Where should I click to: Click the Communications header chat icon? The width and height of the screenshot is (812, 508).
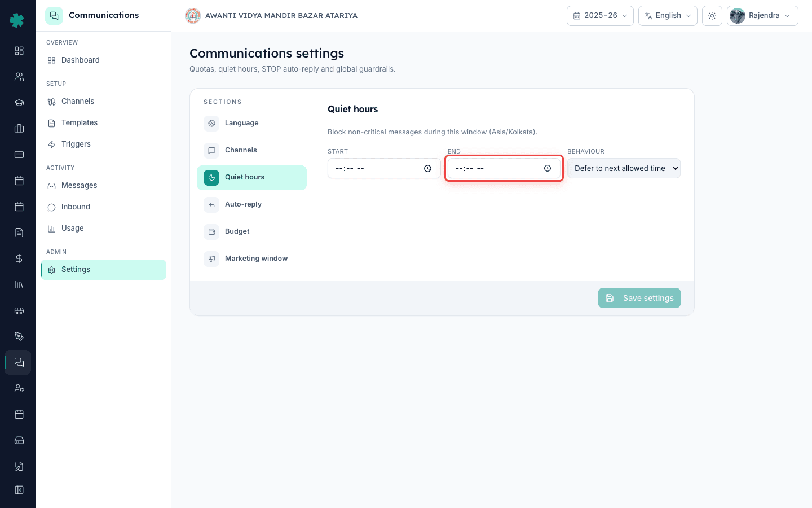coord(54,16)
